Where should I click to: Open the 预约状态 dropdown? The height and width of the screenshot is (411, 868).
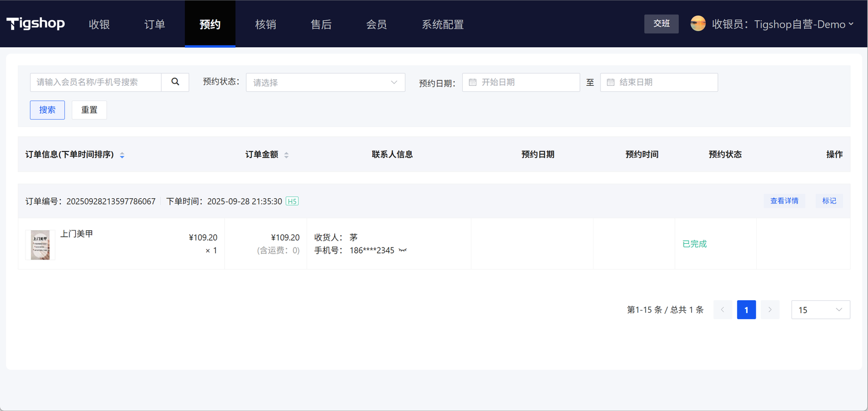pyautogui.click(x=325, y=83)
